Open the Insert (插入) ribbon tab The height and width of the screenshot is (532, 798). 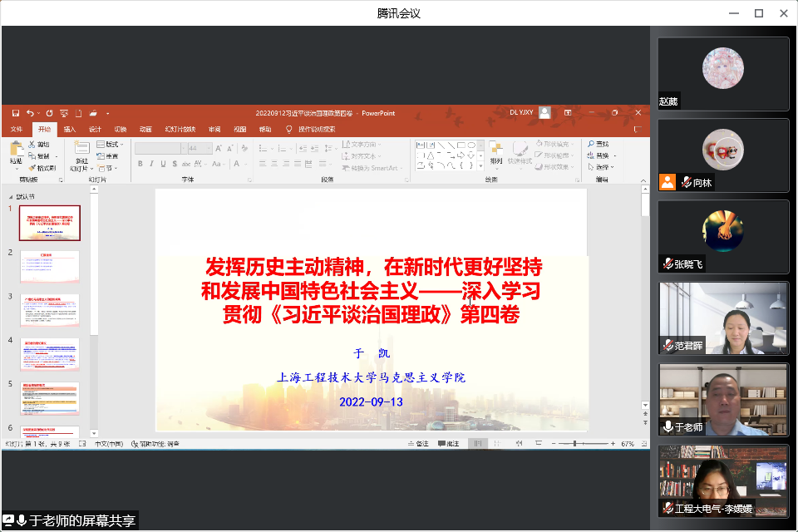[x=70, y=130]
